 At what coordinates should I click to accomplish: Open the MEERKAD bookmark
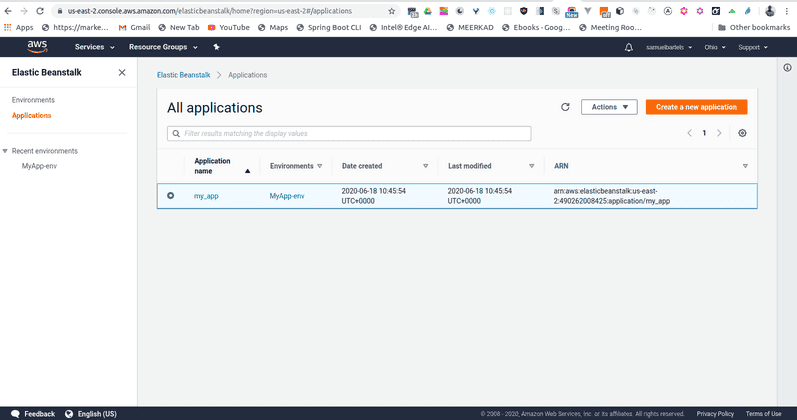click(470, 27)
